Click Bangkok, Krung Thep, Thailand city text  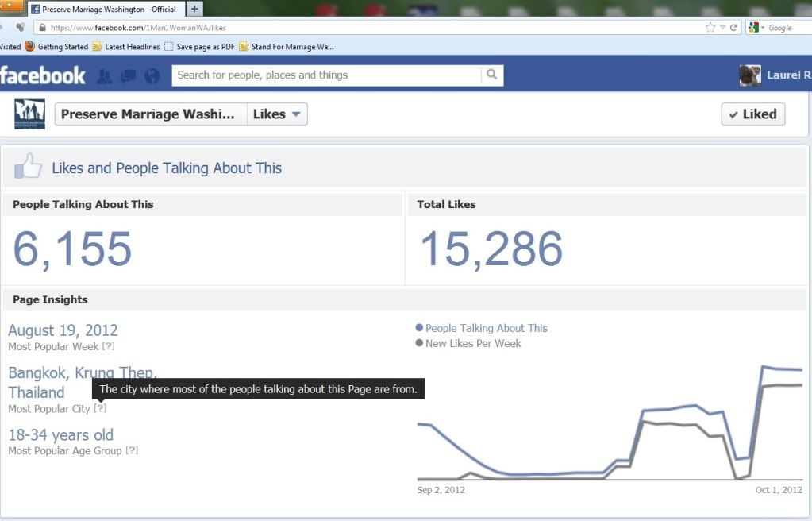tap(50, 383)
